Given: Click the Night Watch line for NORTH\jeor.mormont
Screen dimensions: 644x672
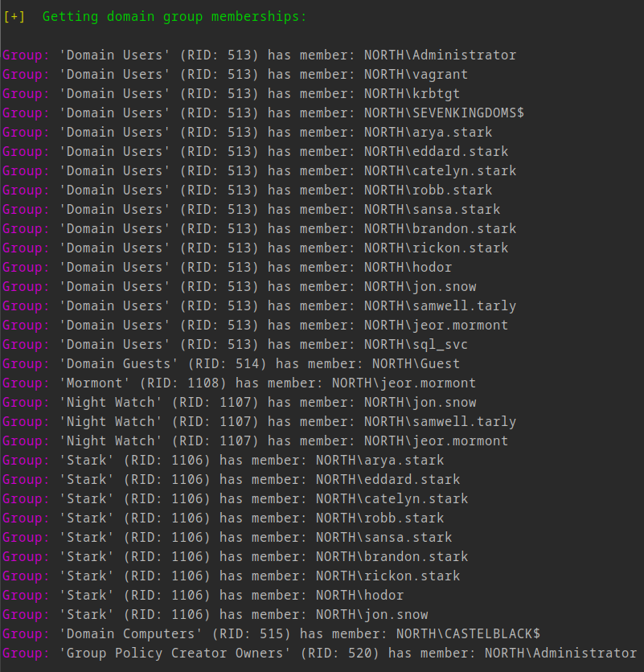Looking at the screenshot, I should [256, 441].
